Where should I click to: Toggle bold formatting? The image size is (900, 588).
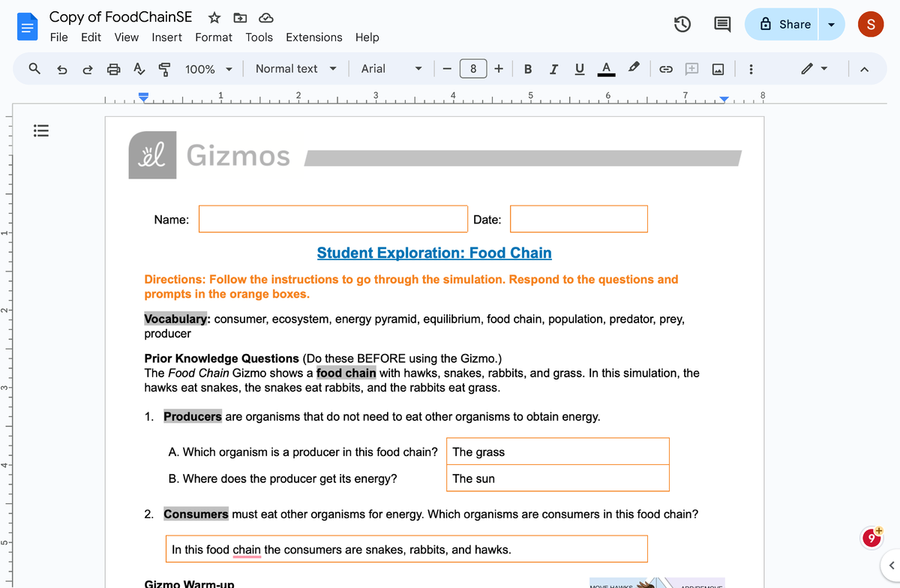click(x=527, y=68)
